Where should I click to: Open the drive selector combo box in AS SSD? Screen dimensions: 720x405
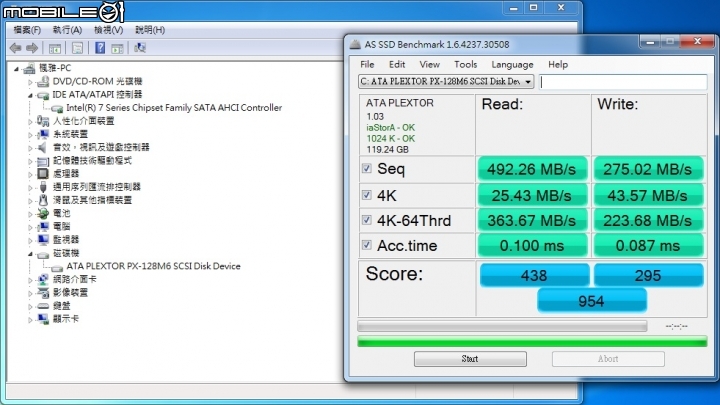[446, 82]
